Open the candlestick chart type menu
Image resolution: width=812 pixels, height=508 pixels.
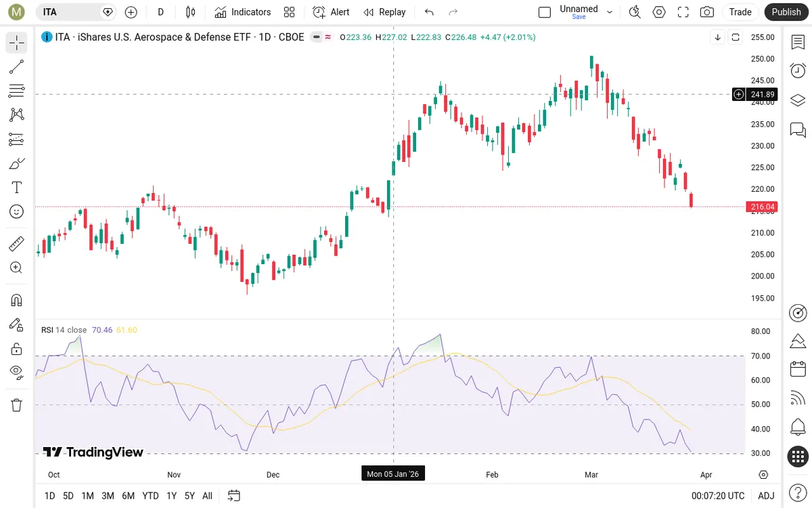click(190, 12)
